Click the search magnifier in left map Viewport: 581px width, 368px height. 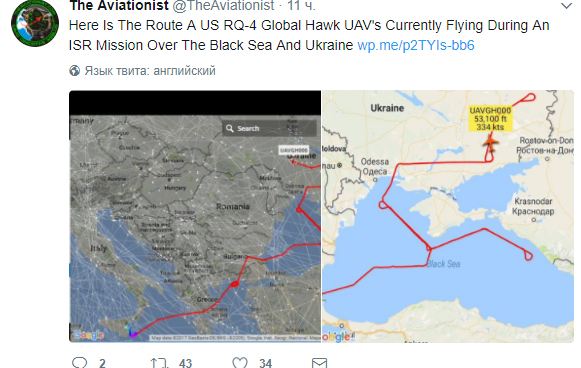(230, 128)
